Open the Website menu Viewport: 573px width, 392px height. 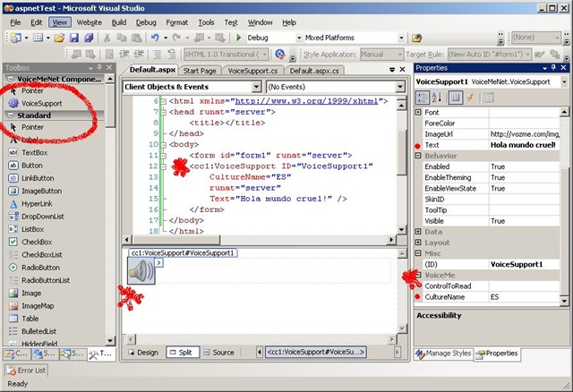(x=90, y=22)
